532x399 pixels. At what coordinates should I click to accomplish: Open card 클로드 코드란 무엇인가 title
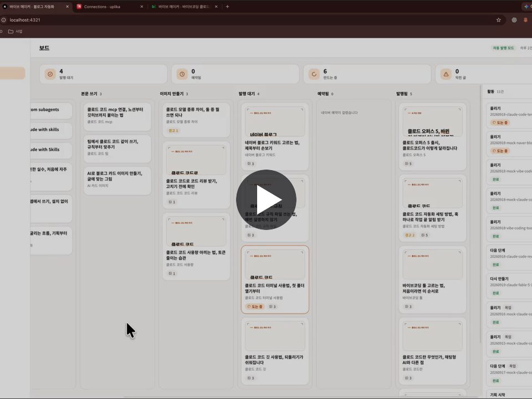point(429,360)
